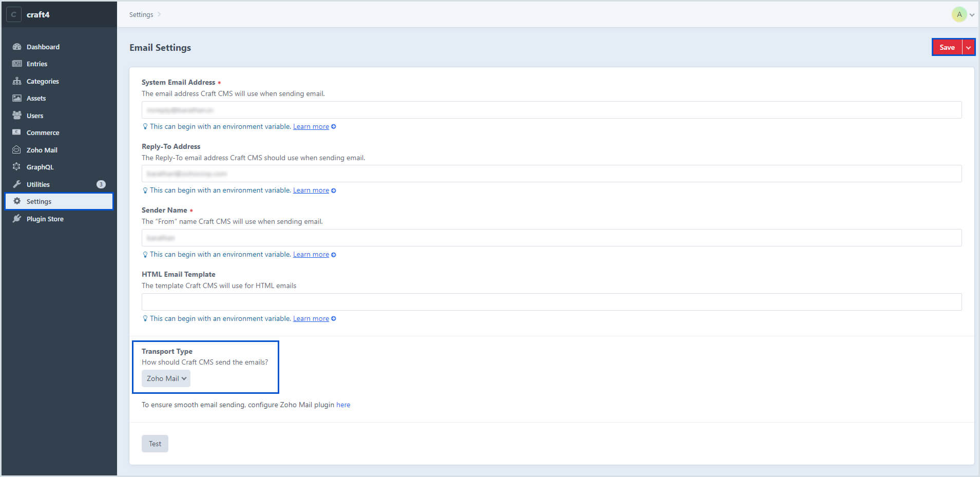Expand the Save button dropdown arrow

tap(968, 47)
